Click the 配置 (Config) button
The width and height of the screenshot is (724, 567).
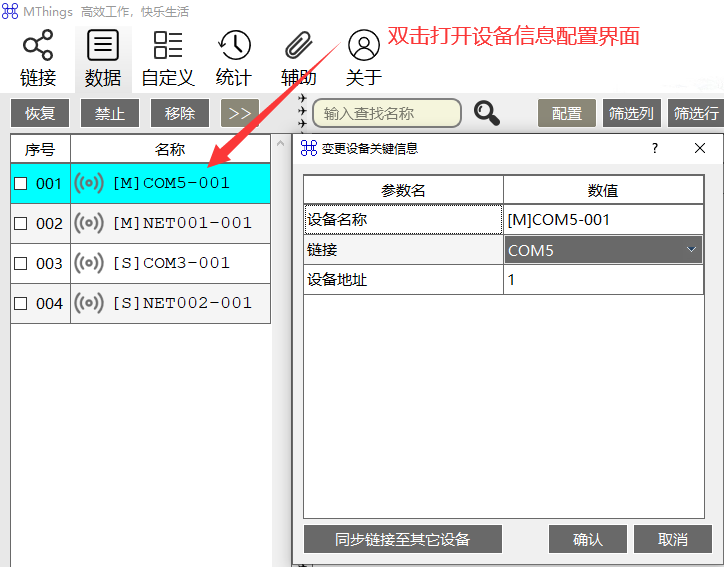point(567,113)
